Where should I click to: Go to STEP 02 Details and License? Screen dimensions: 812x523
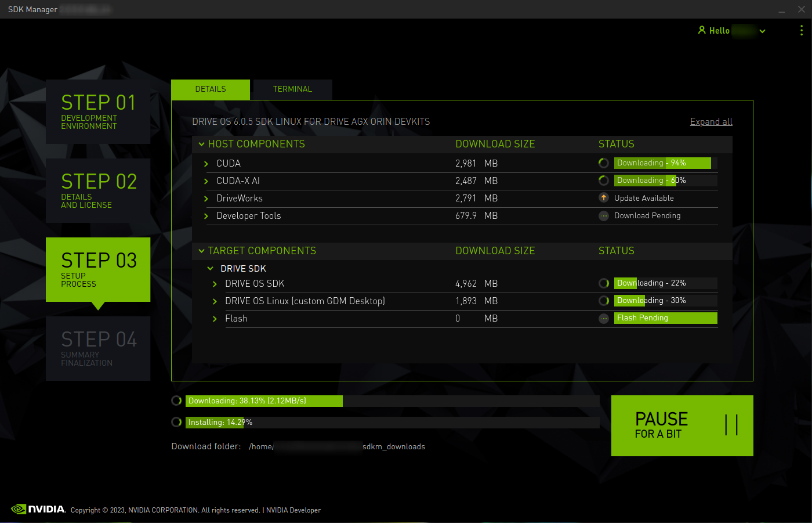click(98, 190)
